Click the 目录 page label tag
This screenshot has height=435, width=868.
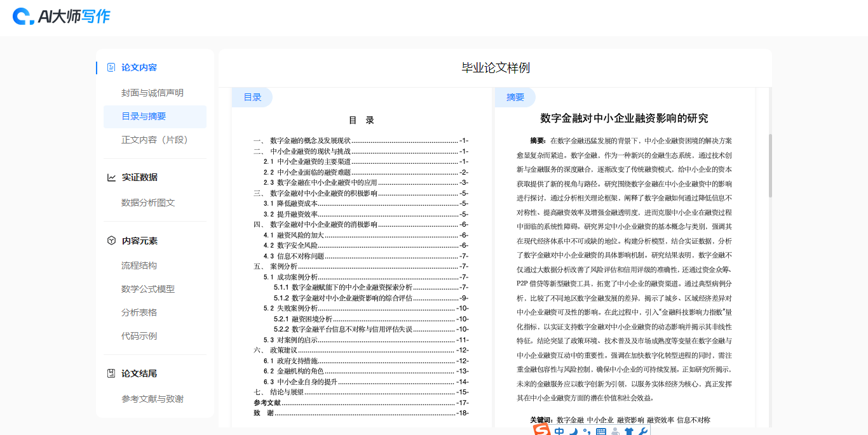[x=252, y=97]
